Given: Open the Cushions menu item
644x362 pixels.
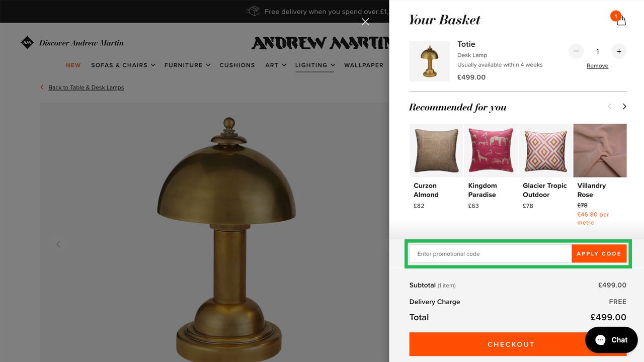Looking at the screenshot, I should 237,65.
